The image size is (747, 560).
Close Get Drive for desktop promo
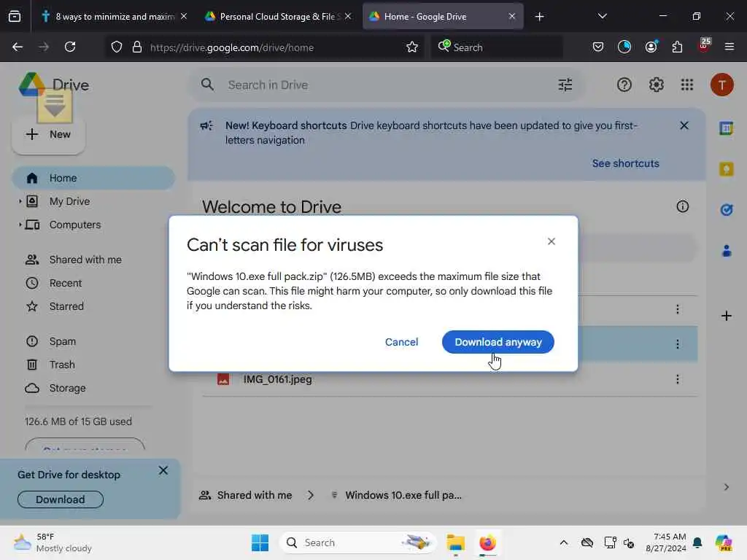[163, 470]
